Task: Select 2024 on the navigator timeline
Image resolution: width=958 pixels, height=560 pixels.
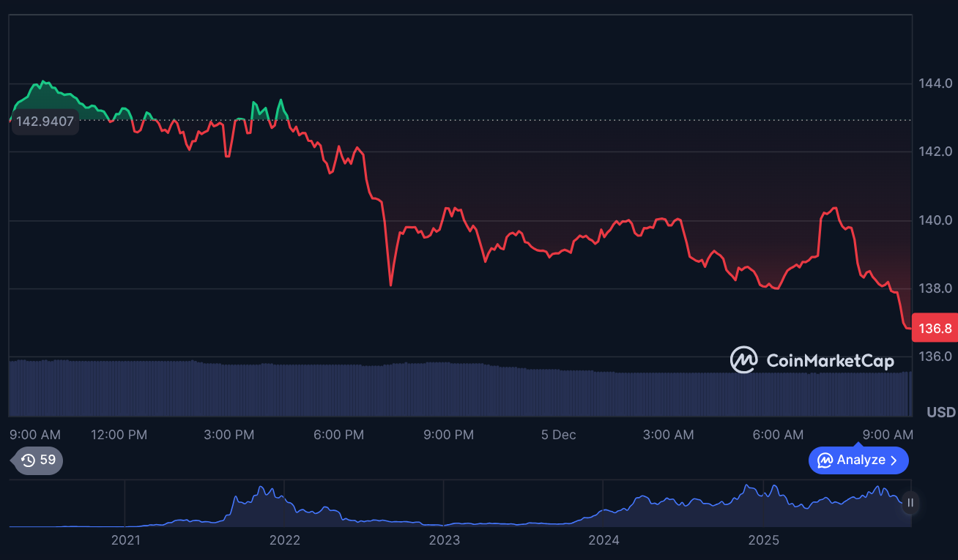Action: pyautogui.click(x=604, y=540)
